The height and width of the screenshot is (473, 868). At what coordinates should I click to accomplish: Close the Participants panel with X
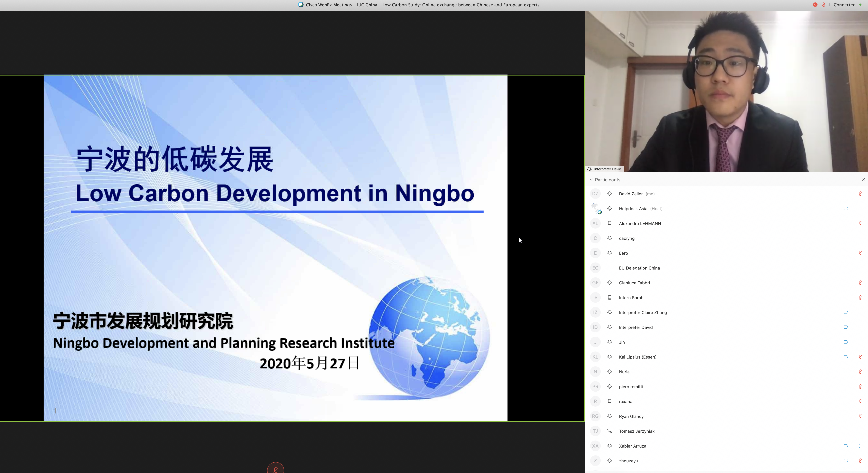(x=863, y=179)
